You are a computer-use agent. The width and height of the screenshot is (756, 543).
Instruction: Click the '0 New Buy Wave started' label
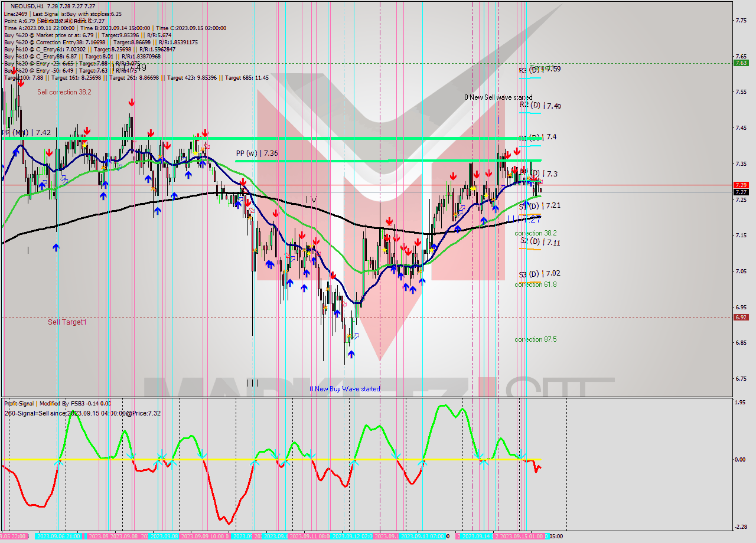tap(345, 389)
